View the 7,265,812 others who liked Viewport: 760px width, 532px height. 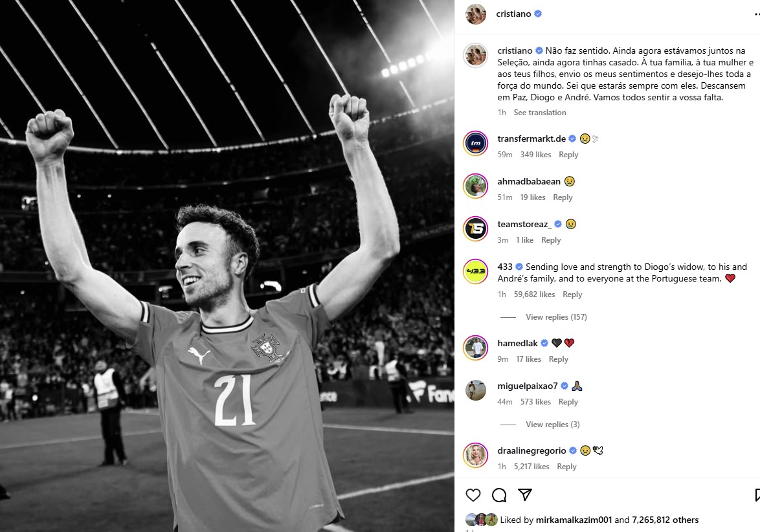coord(665,520)
